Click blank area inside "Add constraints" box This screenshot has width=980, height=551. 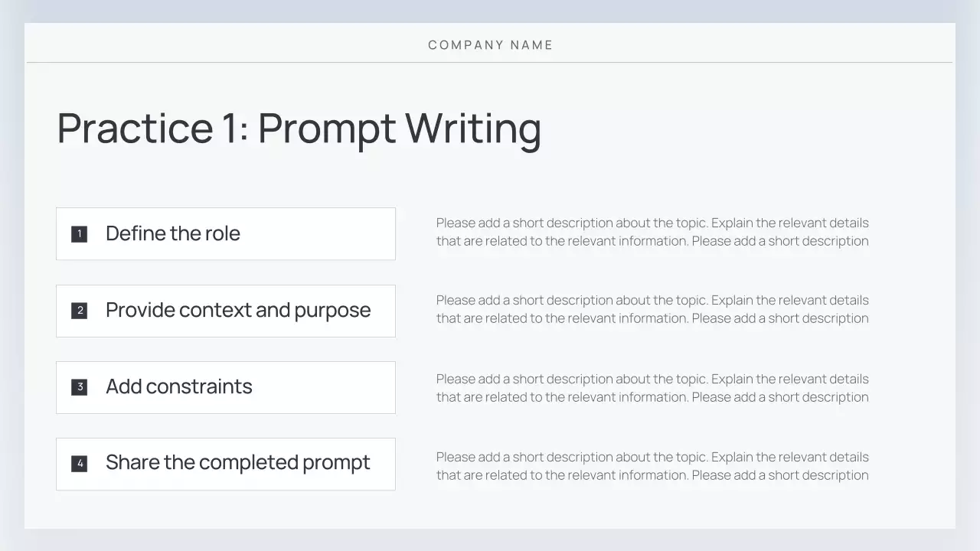pos(329,387)
